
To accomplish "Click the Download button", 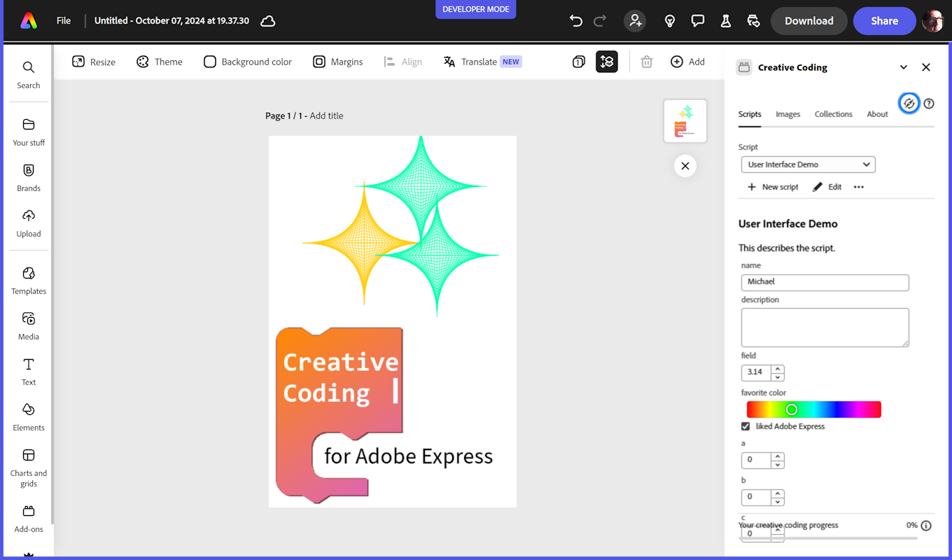I will click(x=809, y=21).
